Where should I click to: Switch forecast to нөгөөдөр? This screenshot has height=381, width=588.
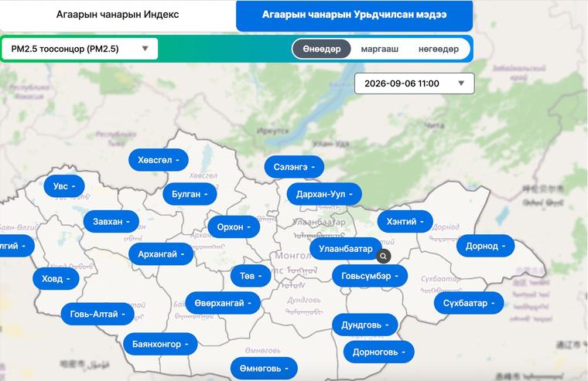coord(439,49)
